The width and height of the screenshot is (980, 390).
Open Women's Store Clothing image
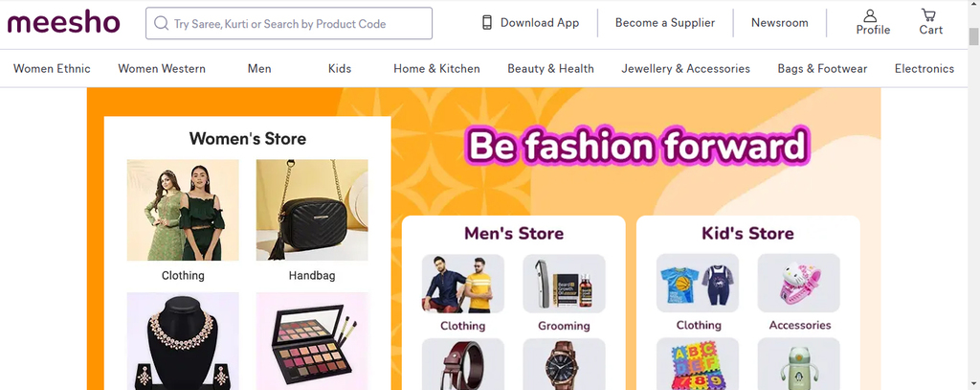(183, 210)
